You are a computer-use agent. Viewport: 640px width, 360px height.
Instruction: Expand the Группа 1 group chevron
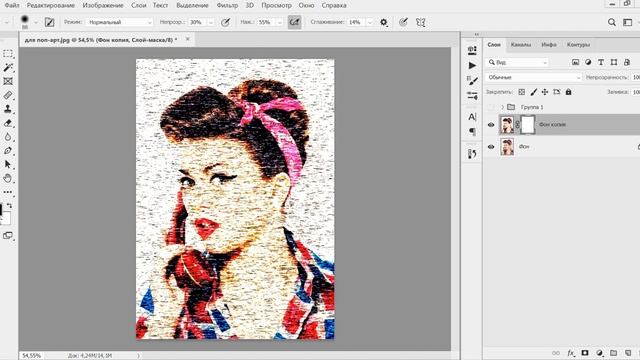pyautogui.click(x=502, y=107)
